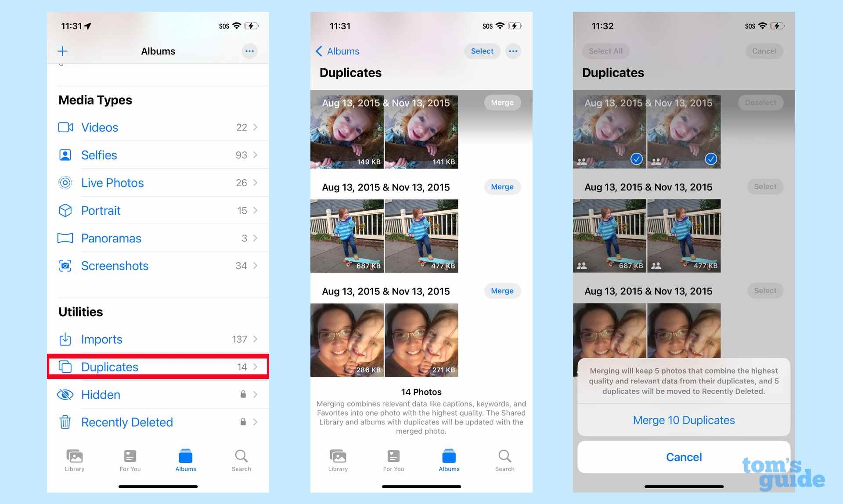This screenshot has height=504, width=843.
Task: Toggle checkmark on first duplicate photo
Action: click(x=636, y=158)
